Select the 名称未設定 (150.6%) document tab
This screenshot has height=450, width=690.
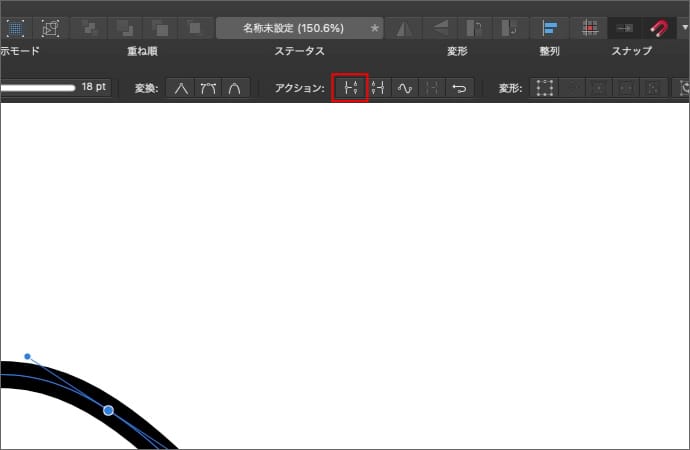tap(299, 27)
